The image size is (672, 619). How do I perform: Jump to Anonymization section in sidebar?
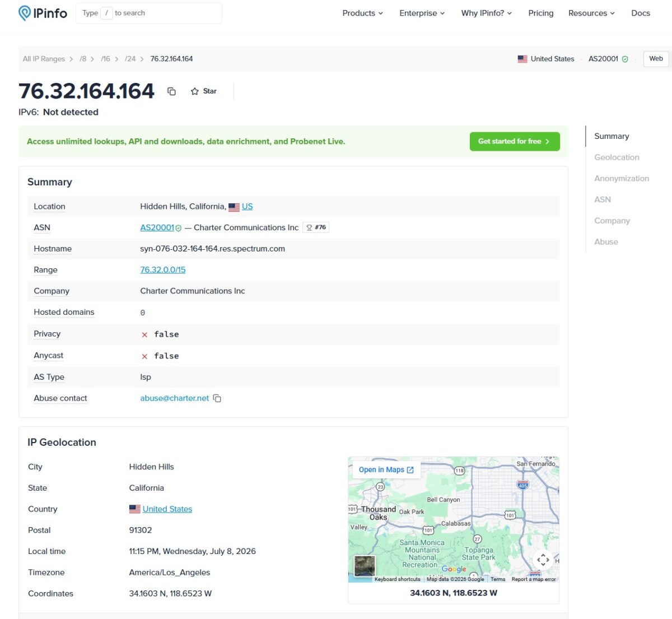point(622,179)
